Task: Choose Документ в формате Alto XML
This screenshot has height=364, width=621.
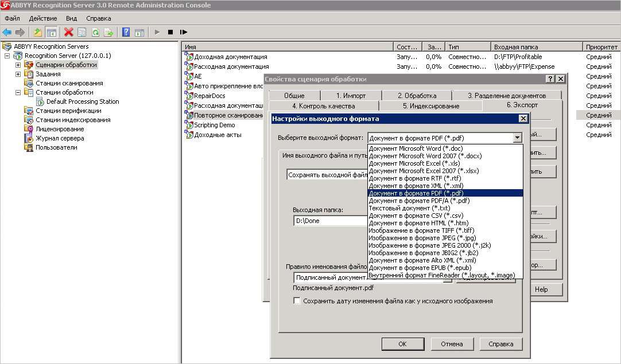Action: point(445,260)
